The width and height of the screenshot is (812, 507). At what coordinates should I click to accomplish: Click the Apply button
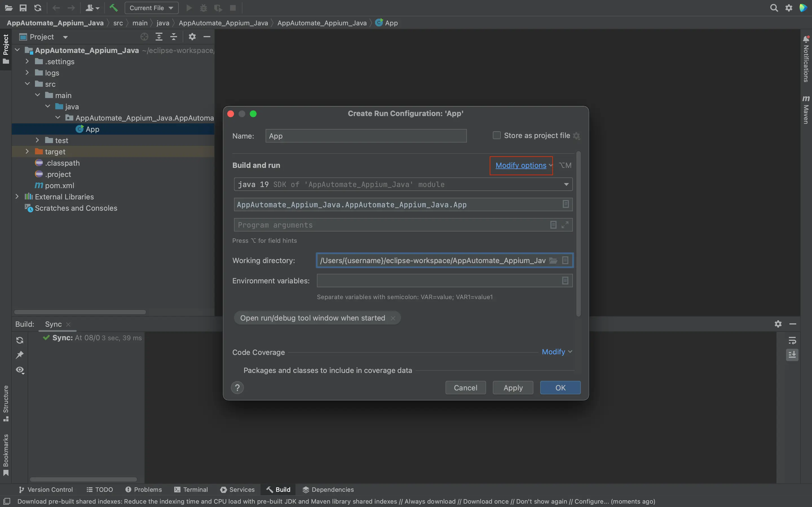[x=513, y=388]
